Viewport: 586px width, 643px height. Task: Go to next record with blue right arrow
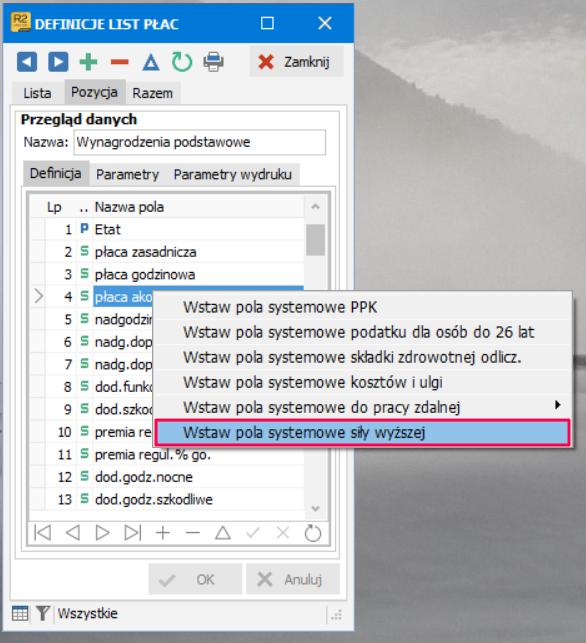[x=58, y=62]
